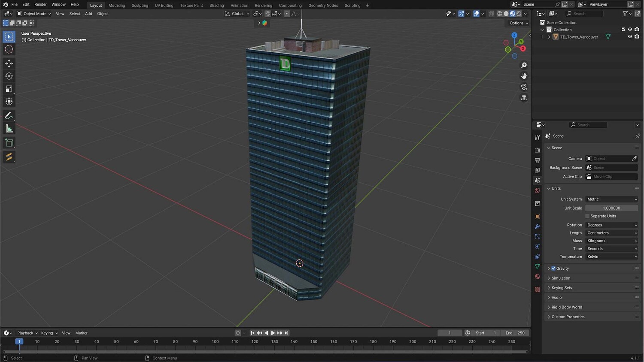644x362 pixels.
Task: Select the Measure tool
Action: click(x=9, y=129)
